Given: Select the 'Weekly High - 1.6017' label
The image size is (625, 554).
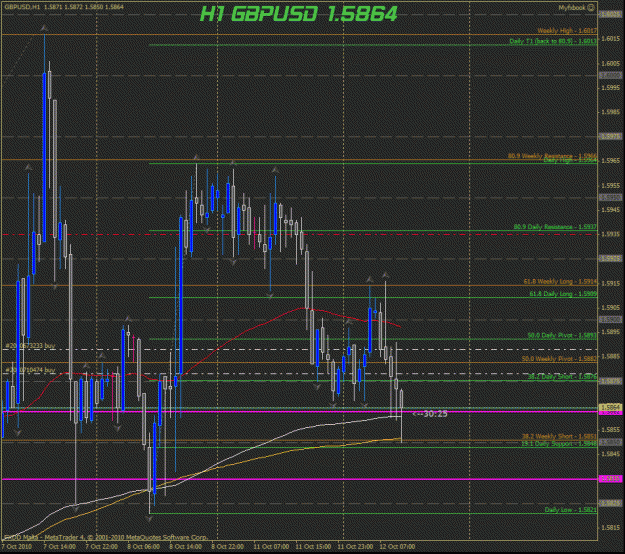Looking at the screenshot, I should click(x=567, y=31).
